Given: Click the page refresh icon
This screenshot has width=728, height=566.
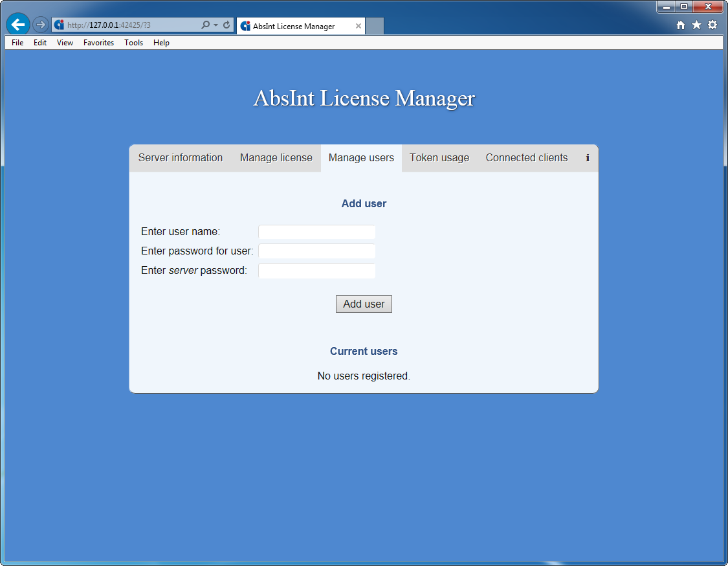Looking at the screenshot, I should [226, 25].
